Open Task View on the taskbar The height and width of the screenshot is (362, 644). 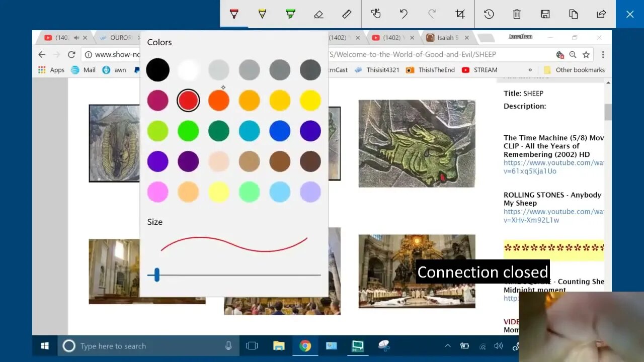click(x=252, y=346)
